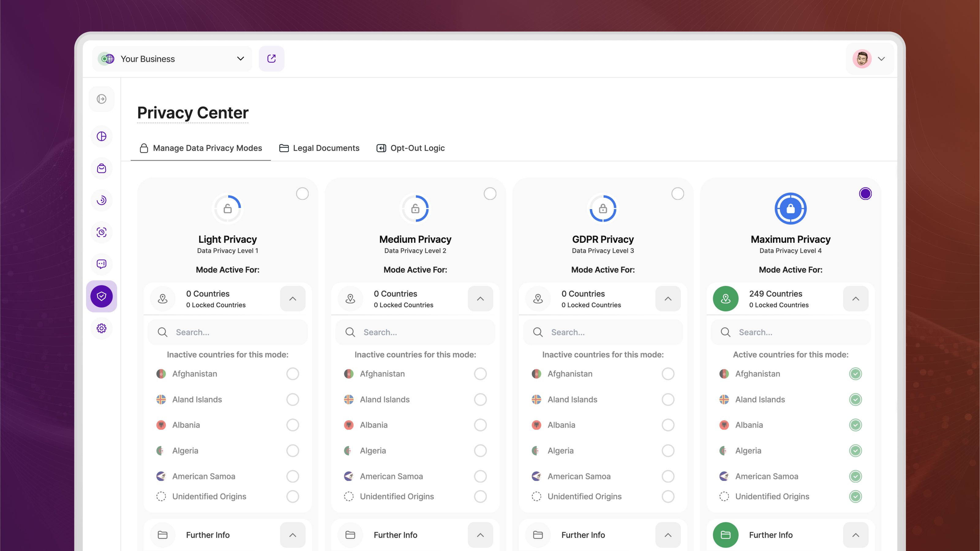Image resolution: width=980 pixels, height=551 pixels.
Task: Select the Light Privacy mode radio button
Action: (x=302, y=193)
